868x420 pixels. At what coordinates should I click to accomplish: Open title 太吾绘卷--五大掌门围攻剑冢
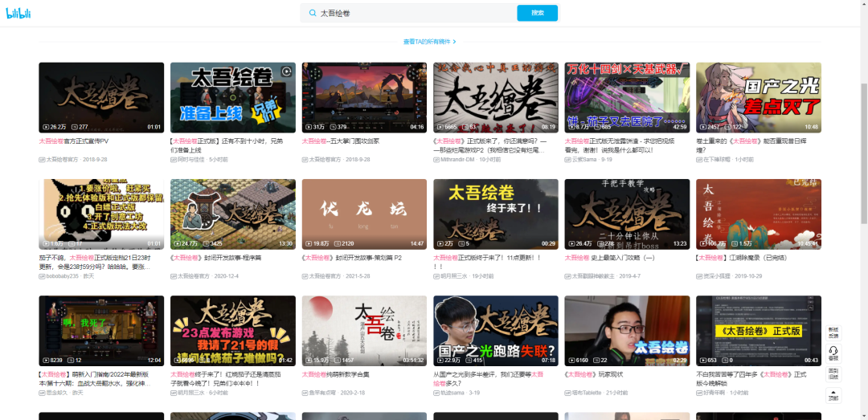pyautogui.click(x=341, y=141)
